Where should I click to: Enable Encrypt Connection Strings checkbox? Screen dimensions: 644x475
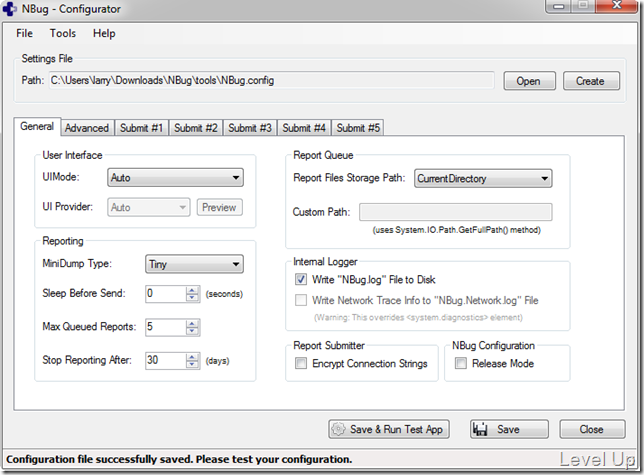301,363
